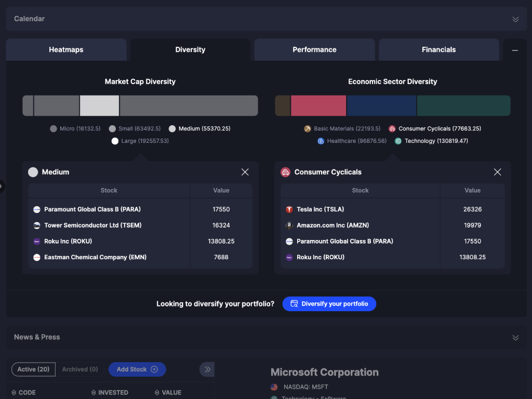
Task: Toggle the Large (192557.53) legend item
Action: tap(140, 141)
